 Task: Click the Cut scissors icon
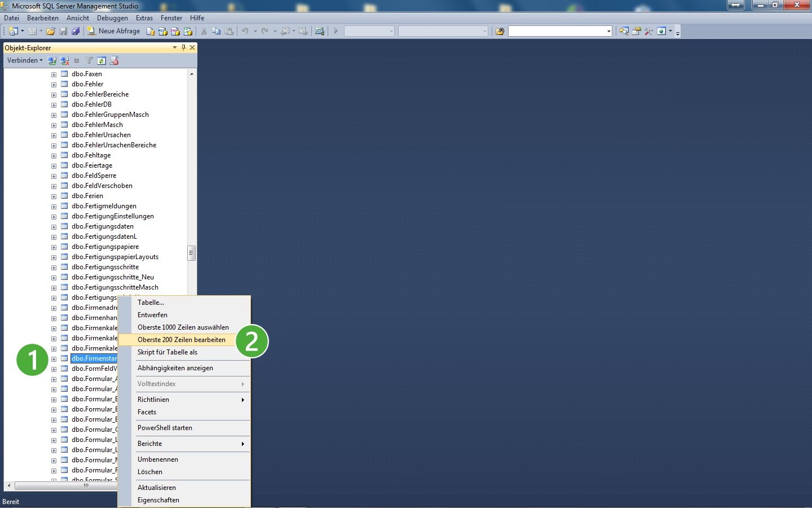204,31
